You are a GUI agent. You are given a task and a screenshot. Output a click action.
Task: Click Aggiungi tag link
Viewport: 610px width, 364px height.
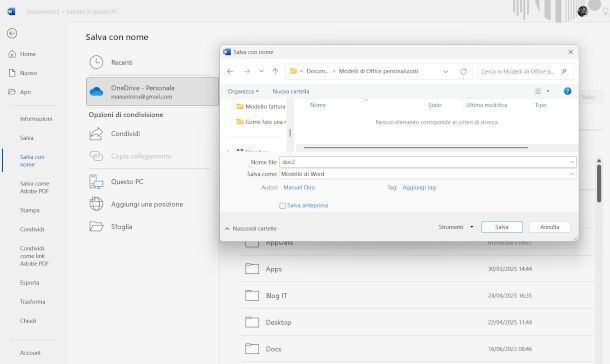tap(419, 187)
